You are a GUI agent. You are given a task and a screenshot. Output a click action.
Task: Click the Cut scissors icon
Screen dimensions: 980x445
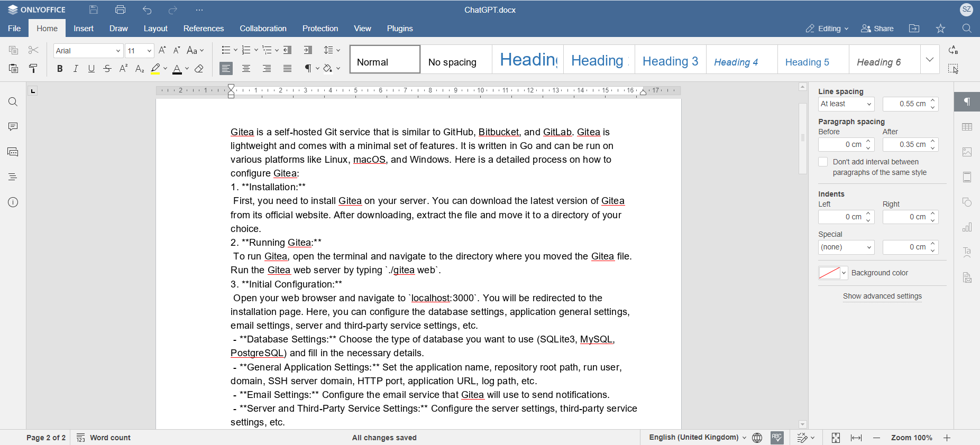point(33,50)
